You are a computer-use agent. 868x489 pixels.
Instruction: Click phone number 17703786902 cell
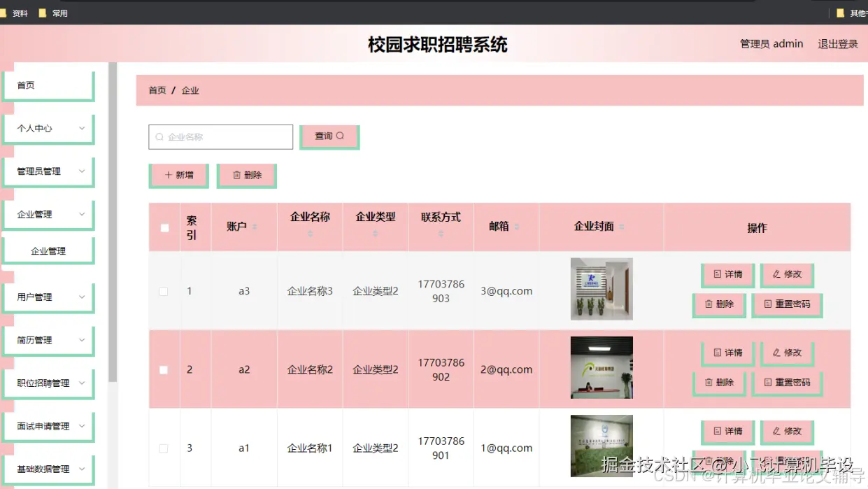(x=441, y=369)
